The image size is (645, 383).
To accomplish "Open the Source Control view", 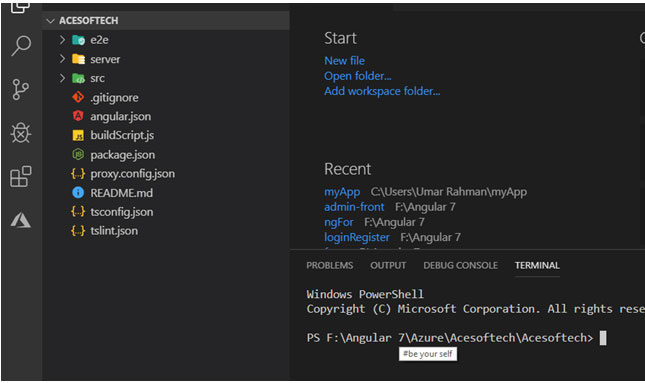I will click(21, 89).
